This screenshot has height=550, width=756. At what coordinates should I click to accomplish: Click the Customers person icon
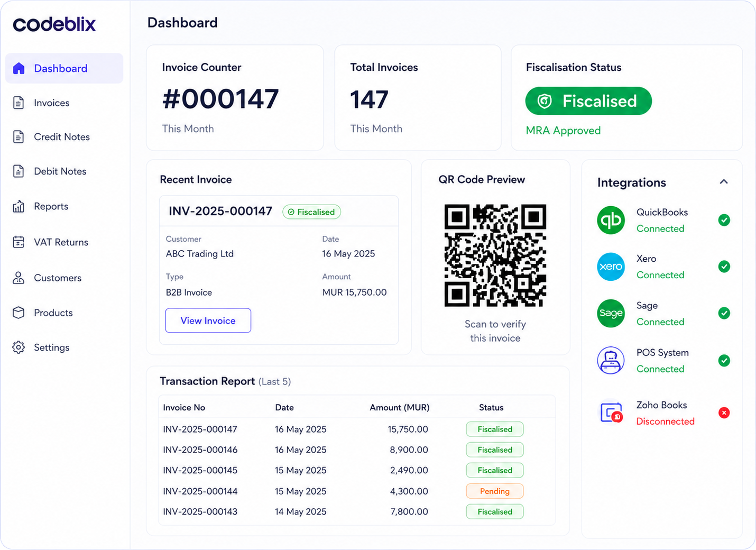[x=19, y=278]
